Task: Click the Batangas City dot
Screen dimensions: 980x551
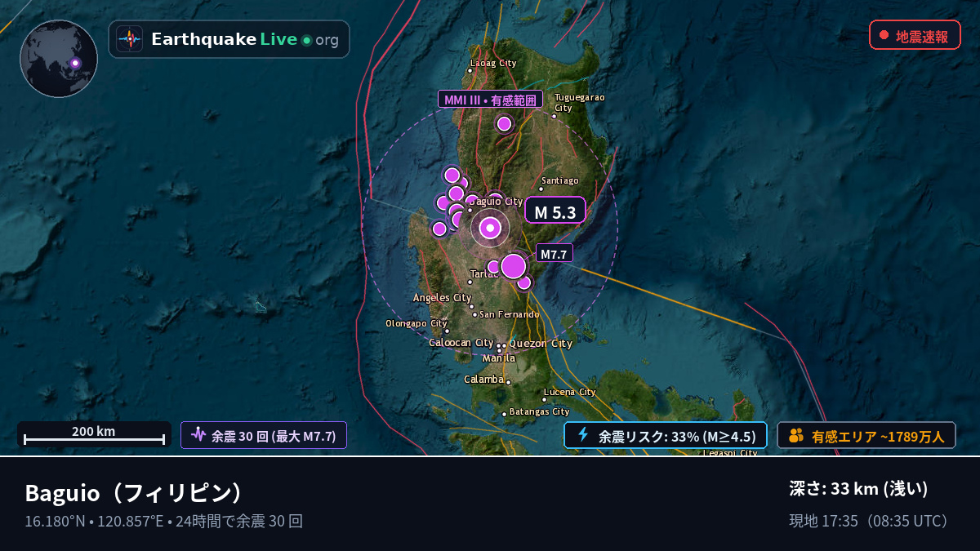Action: point(505,414)
